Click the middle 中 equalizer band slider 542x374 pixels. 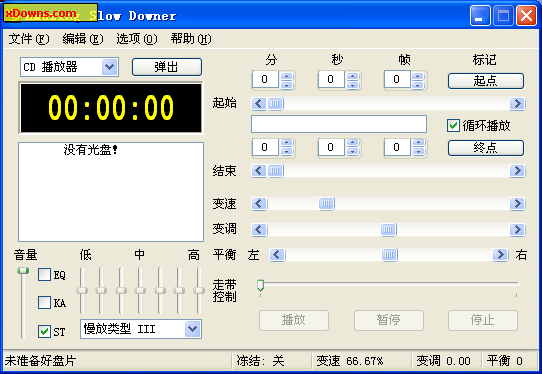pos(140,290)
